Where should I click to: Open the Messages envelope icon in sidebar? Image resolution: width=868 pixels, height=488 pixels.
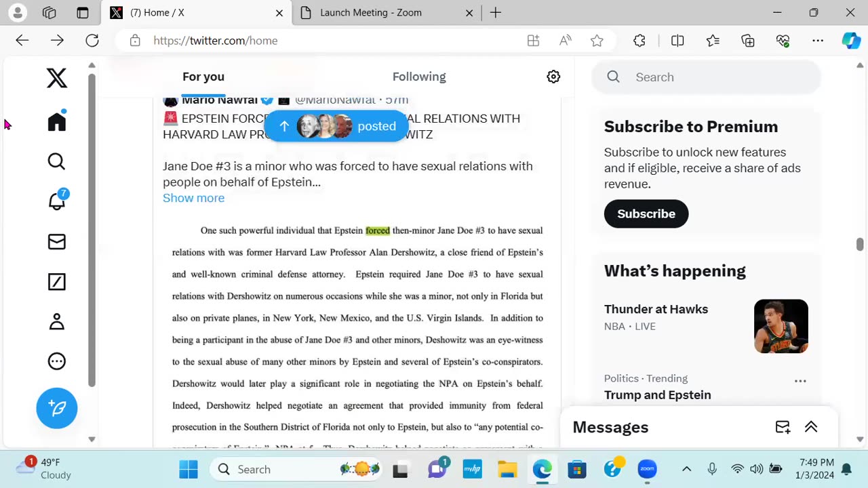tap(57, 242)
